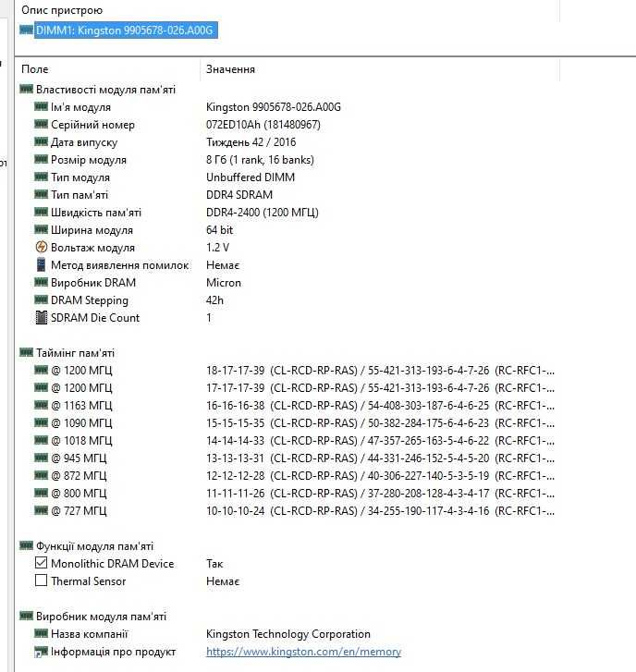The image size is (636, 672).
Task: Click the Швидкість пам'яті row icon
Action: [x=42, y=213]
